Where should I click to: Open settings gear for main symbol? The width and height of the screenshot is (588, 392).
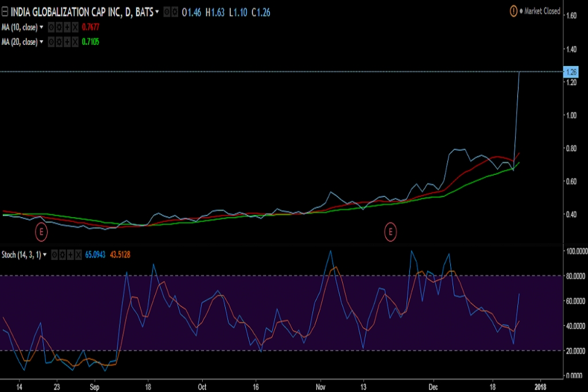tap(175, 11)
